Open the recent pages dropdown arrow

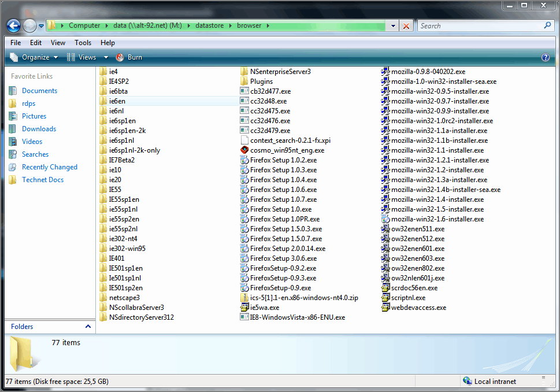[x=41, y=25]
